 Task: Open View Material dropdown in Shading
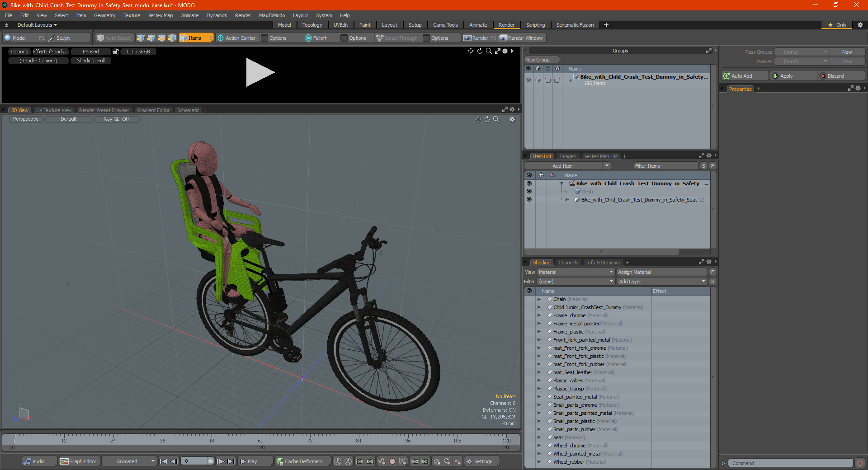(x=576, y=272)
